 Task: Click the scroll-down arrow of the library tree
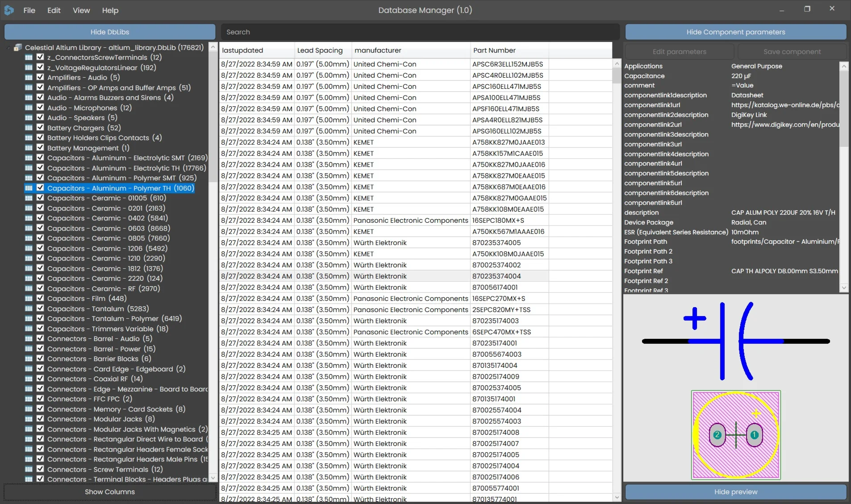tap(213, 478)
